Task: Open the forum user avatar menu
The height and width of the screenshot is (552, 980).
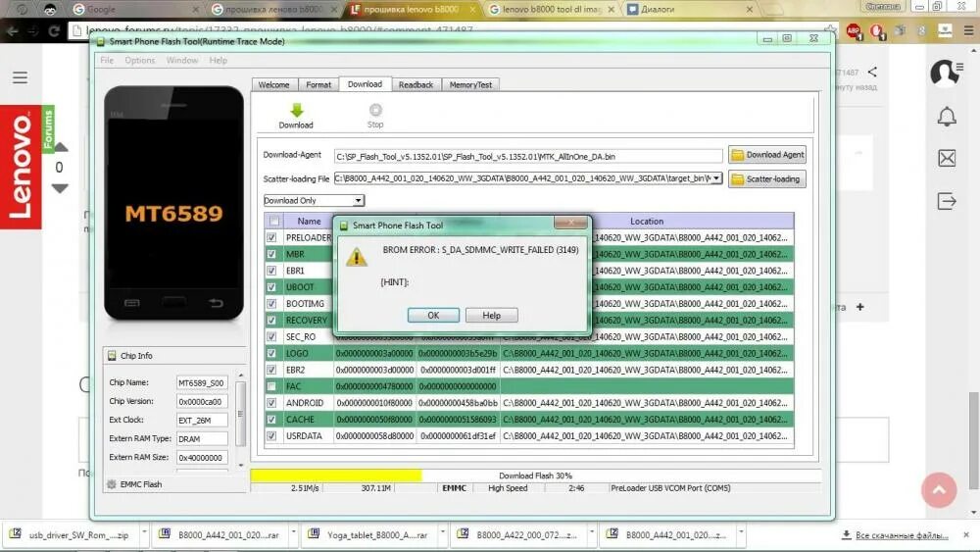Action: pos(947,74)
